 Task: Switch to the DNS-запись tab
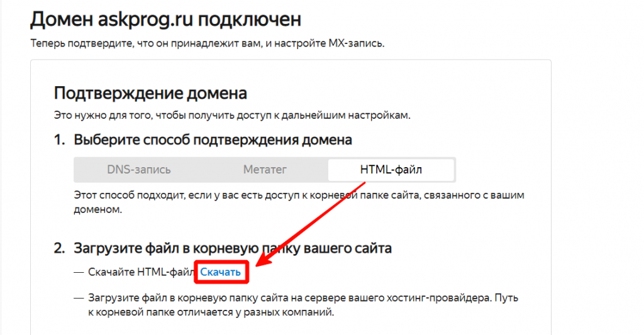click(x=138, y=170)
